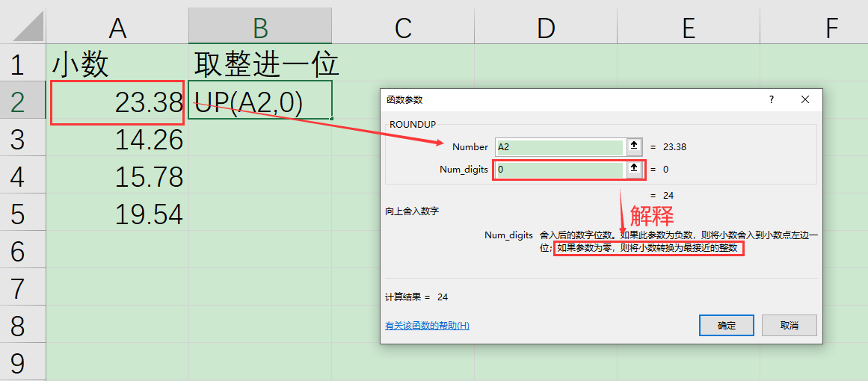Select column A header

117,27
